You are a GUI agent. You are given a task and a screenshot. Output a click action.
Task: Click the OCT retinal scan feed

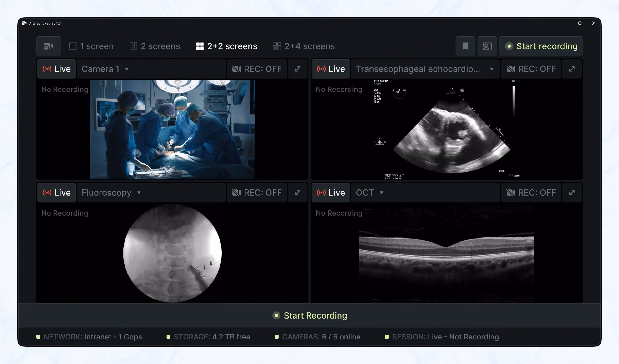click(x=447, y=254)
